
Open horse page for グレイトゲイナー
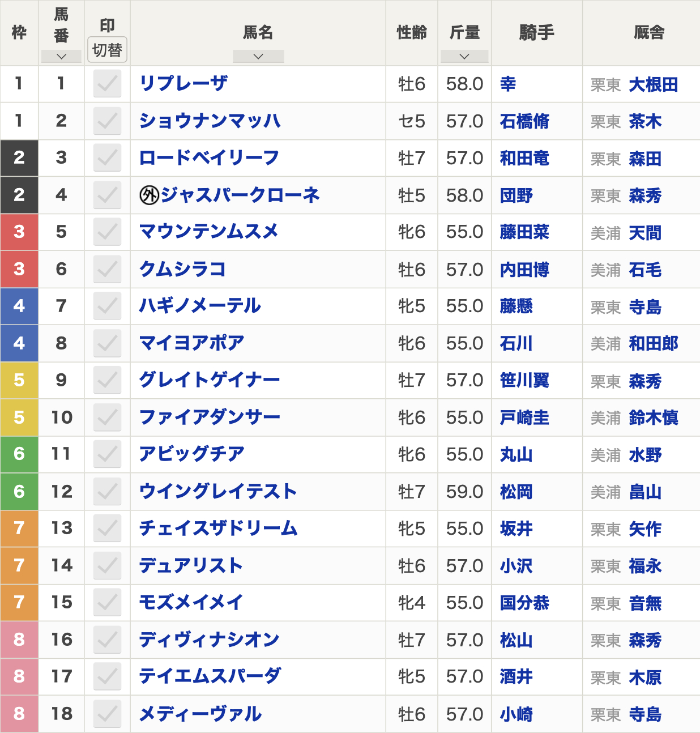pyautogui.click(x=210, y=381)
